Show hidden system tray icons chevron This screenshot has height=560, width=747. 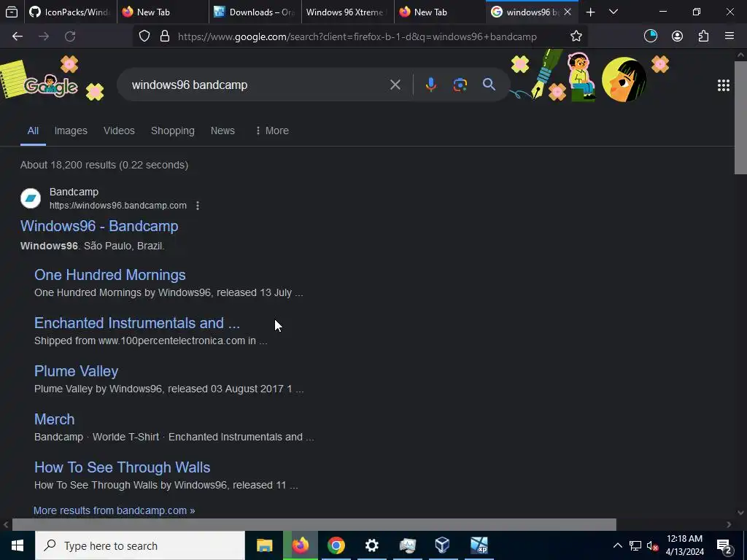point(617,545)
